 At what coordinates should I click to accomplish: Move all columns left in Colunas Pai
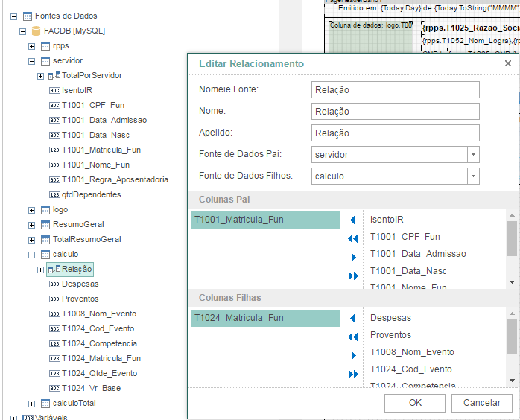[x=353, y=239]
